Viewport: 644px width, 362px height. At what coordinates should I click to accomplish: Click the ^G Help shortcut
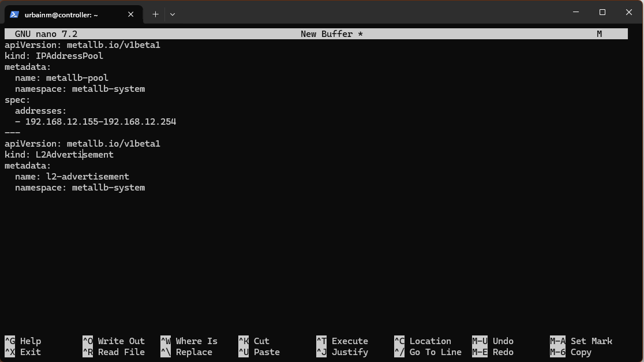[x=23, y=341]
